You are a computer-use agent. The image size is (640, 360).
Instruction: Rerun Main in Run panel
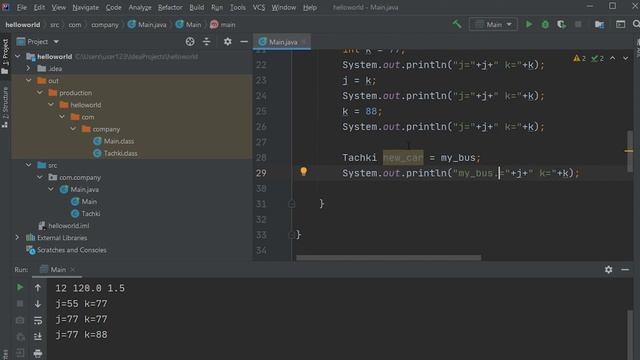pyautogui.click(x=20, y=287)
